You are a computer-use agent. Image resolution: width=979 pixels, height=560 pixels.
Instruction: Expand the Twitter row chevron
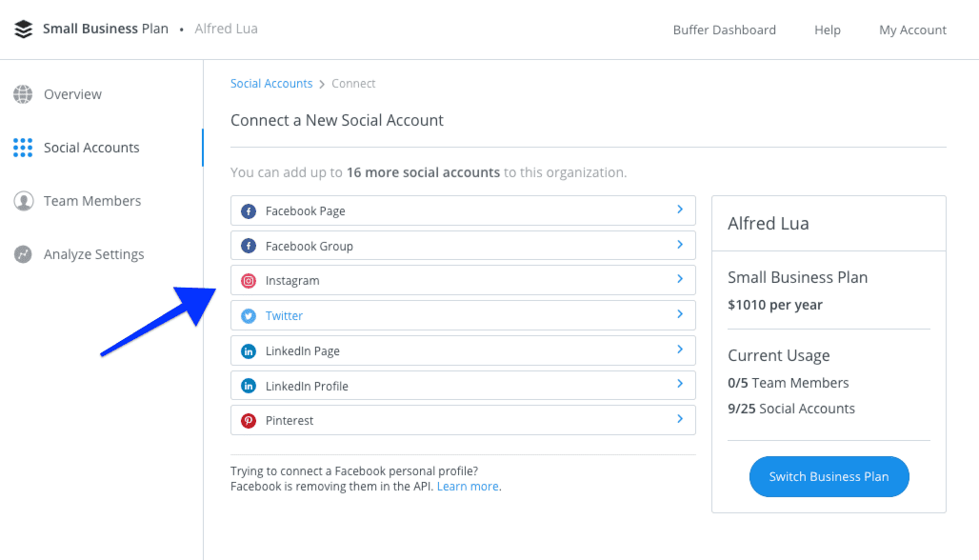tap(680, 314)
